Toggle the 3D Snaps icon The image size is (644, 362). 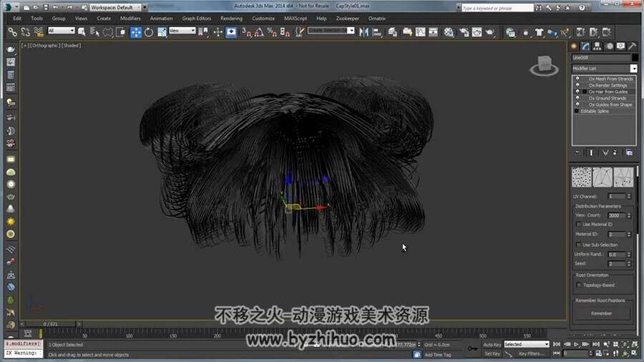(246, 32)
